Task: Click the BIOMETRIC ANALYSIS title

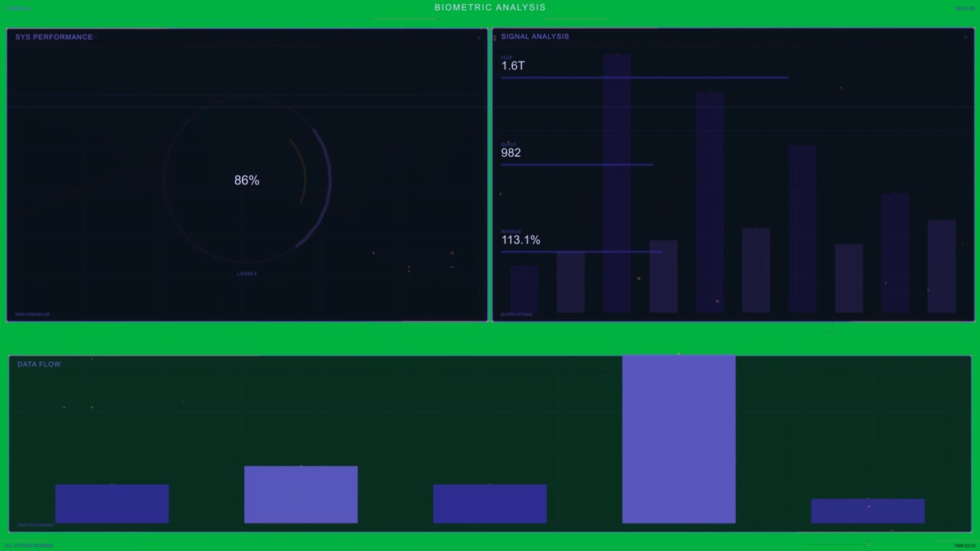Action: (490, 8)
